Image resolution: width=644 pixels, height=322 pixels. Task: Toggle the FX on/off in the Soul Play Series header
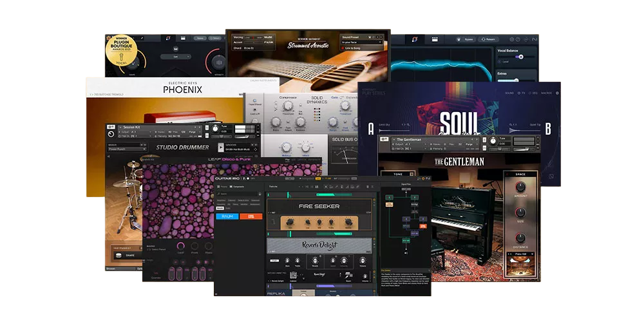click(x=518, y=93)
